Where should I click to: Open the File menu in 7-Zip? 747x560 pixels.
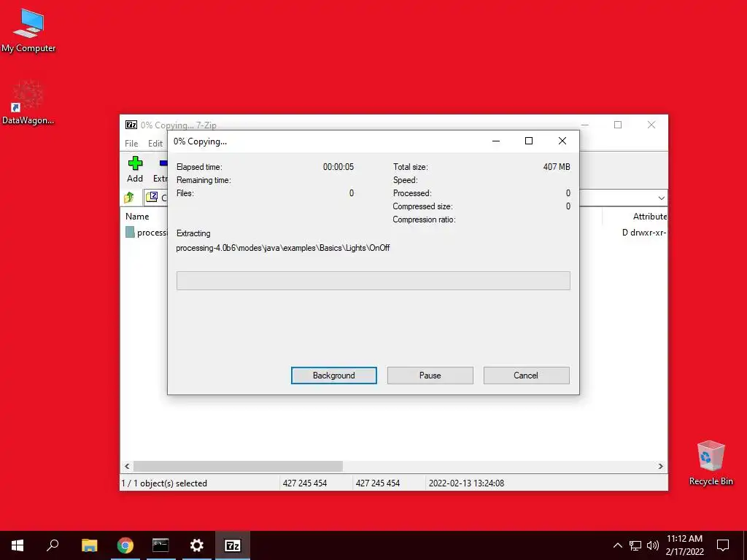click(131, 144)
